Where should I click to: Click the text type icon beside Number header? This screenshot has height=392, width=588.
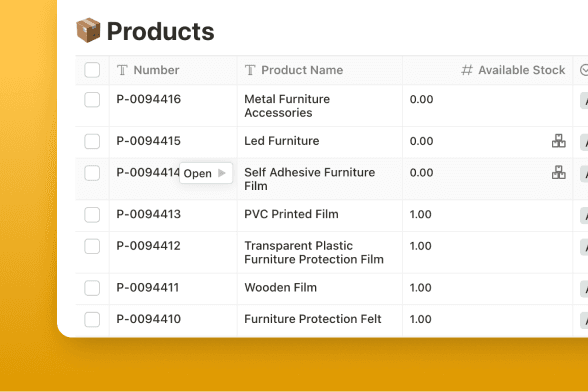point(123,70)
